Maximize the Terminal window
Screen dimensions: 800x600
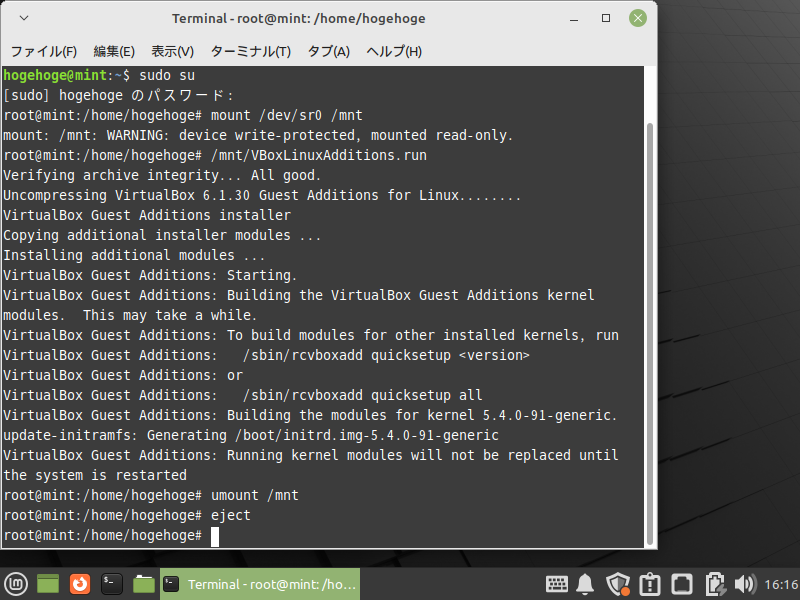coord(606,18)
